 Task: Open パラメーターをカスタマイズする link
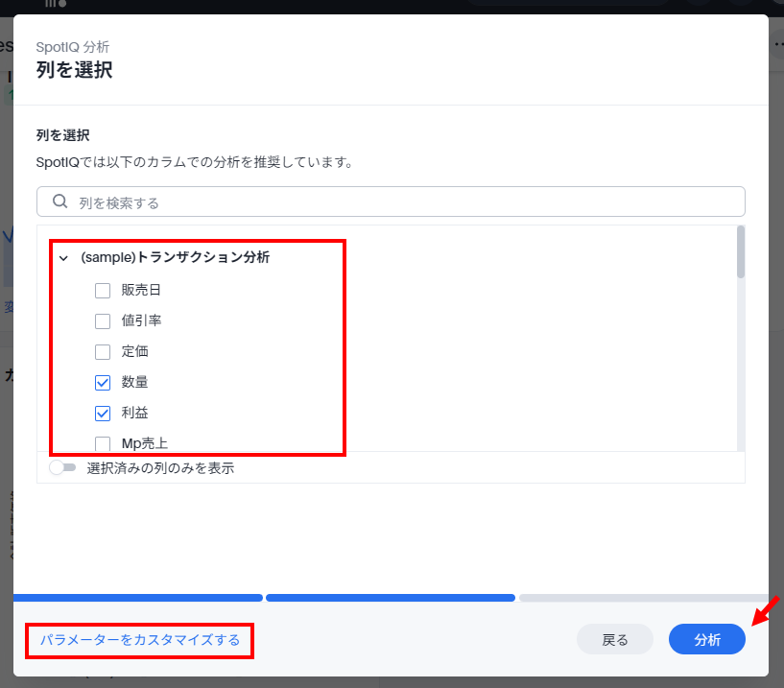[140, 640]
